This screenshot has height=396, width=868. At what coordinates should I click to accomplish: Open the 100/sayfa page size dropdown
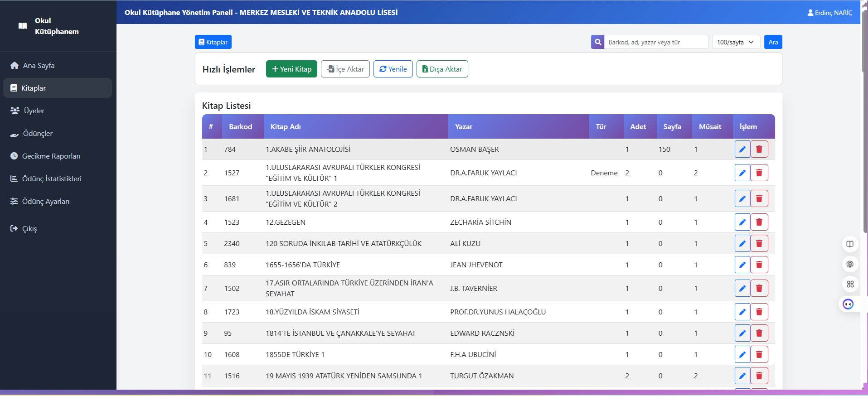(x=736, y=42)
